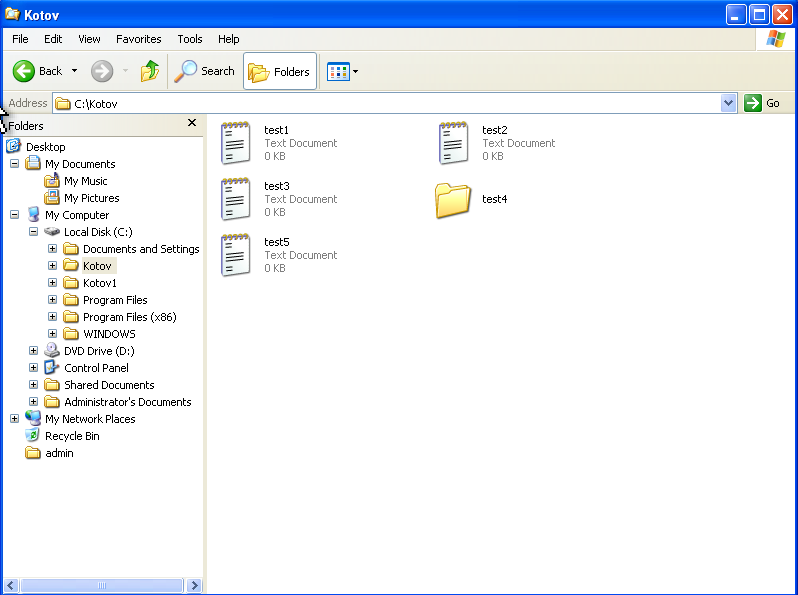Viewport: 798px width, 595px height.
Task: Click the Up folder icon
Action: pyautogui.click(x=150, y=71)
